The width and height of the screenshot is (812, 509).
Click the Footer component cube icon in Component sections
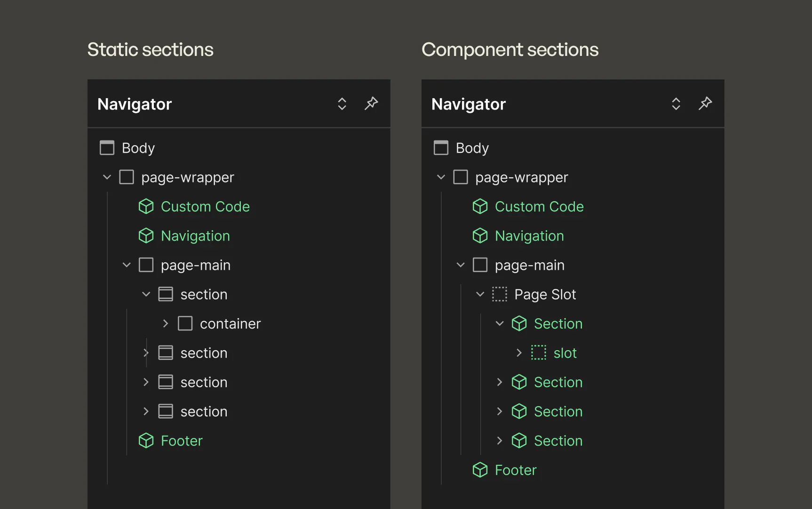(480, 470)
